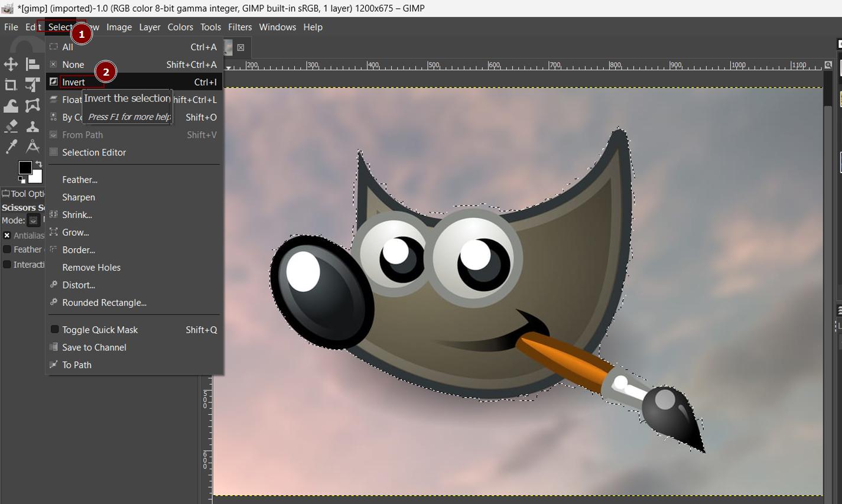Toggle Quick Mask in Select menu

point(134,330)
